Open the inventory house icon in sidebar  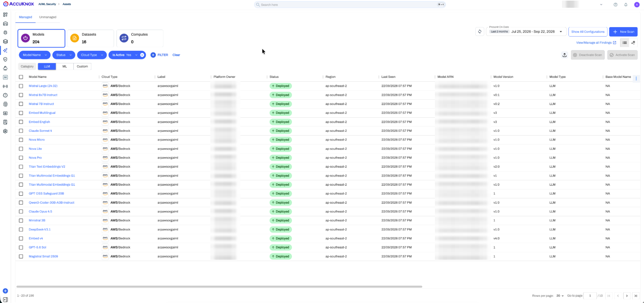[5, 24]
